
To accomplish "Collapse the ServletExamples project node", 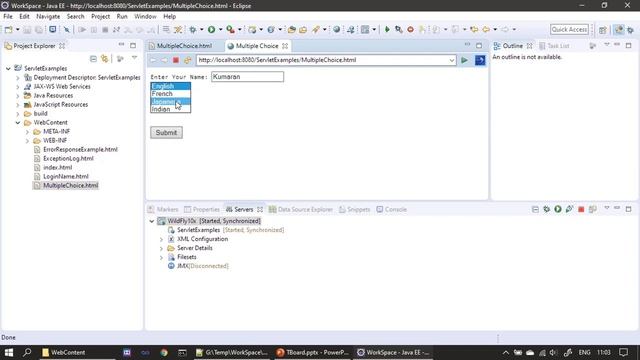I will 8,69.
